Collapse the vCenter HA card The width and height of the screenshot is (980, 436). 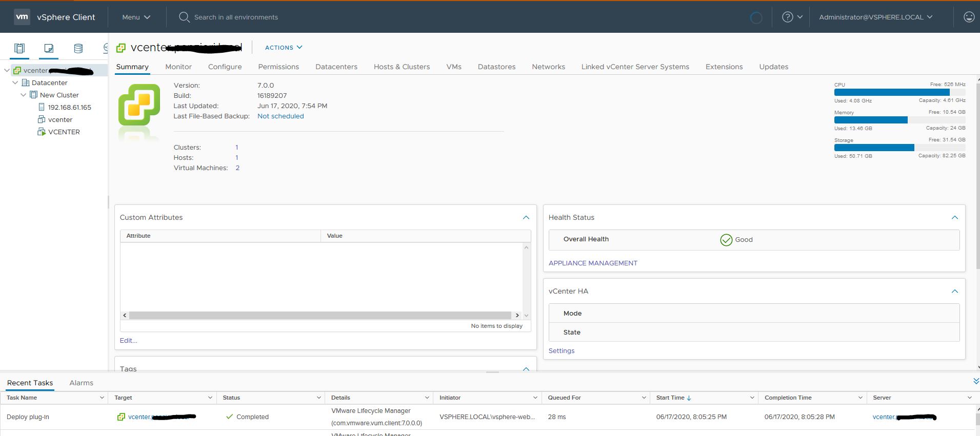[x=954, y=292]
